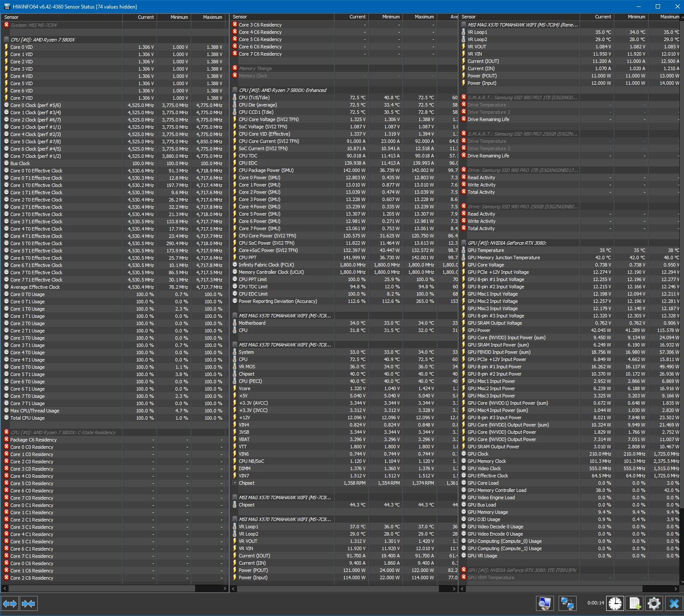
Task: Select the CPU EDC Limit row
Action: coord(344,294)
